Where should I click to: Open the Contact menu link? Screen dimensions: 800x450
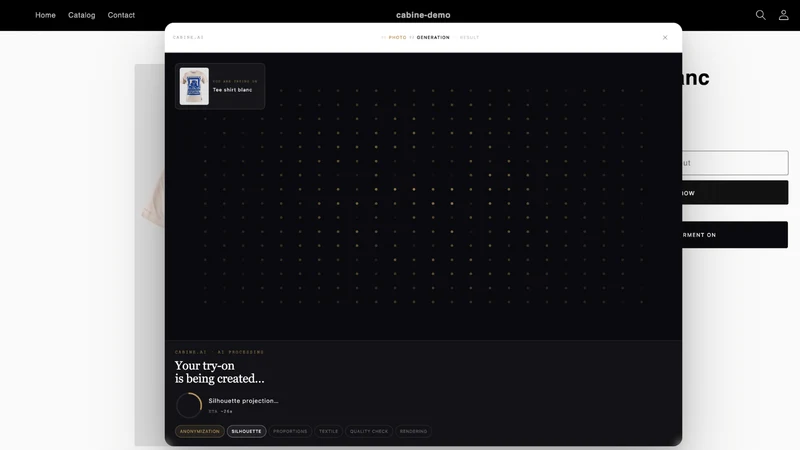pos(121,15)
